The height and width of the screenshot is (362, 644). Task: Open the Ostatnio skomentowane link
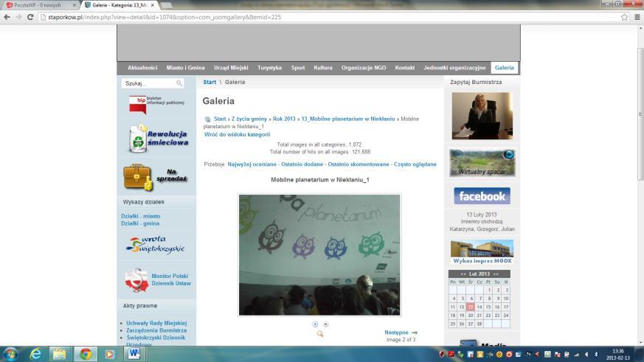pyautogui.click(x=358, y=164)
